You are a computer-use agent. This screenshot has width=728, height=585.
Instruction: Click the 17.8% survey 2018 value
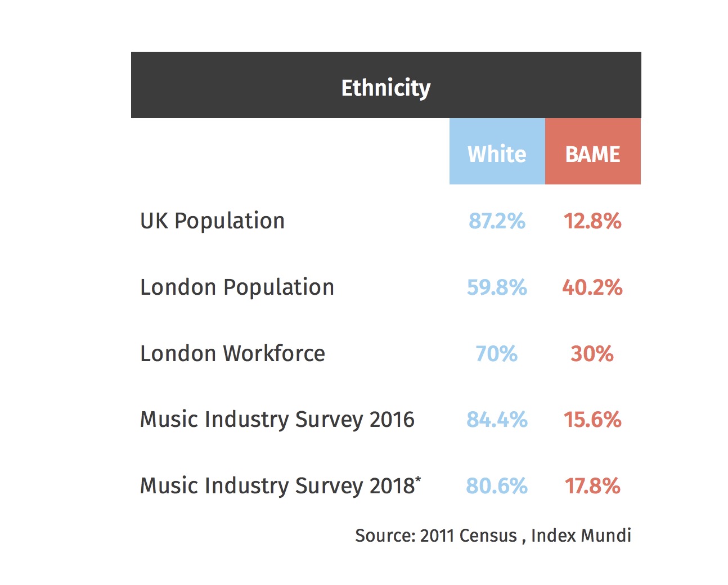(592, 486)
